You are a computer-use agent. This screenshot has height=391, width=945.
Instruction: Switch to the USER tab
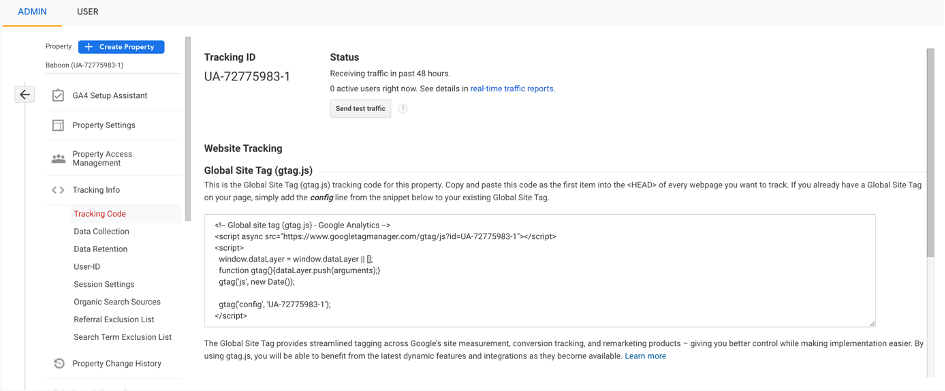pos(87,11)
